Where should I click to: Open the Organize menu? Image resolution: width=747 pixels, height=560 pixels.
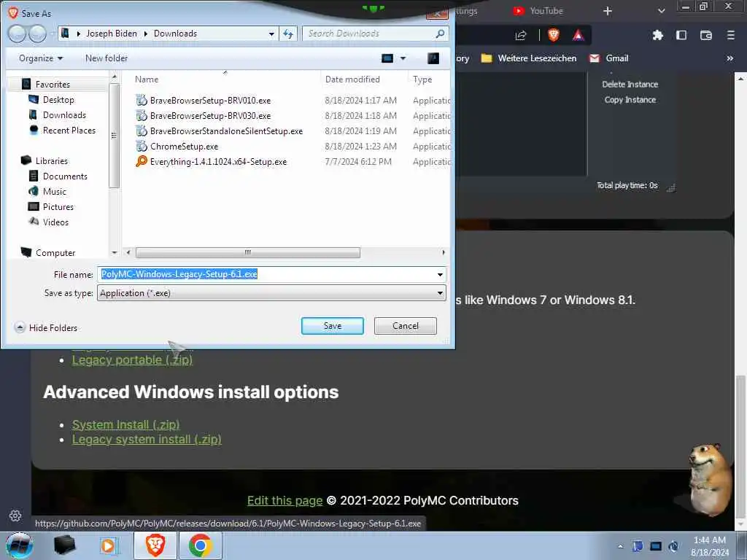(x=41, y=58)
